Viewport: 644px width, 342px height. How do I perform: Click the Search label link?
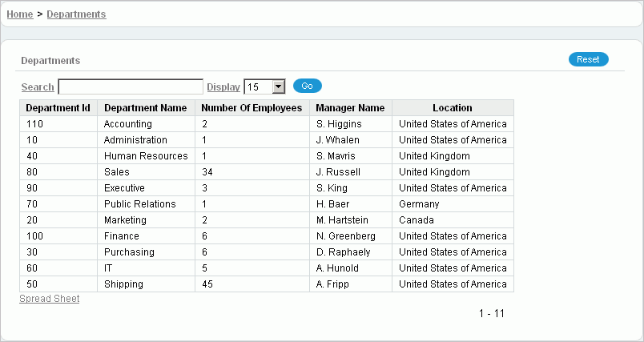pyautogui.click(x=38, y=87)
